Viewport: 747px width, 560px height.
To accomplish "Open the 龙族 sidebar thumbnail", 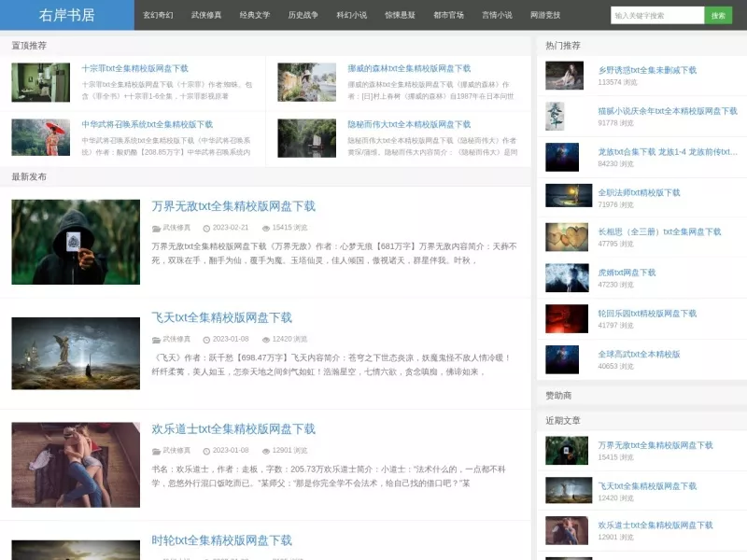I will click(x=562, y=157).
